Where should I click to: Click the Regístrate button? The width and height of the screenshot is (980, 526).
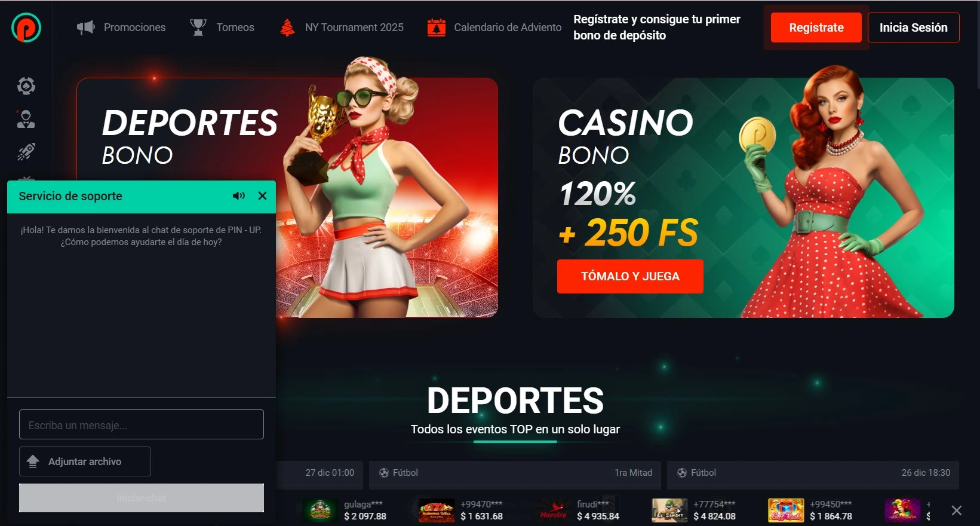pos(816,27)
